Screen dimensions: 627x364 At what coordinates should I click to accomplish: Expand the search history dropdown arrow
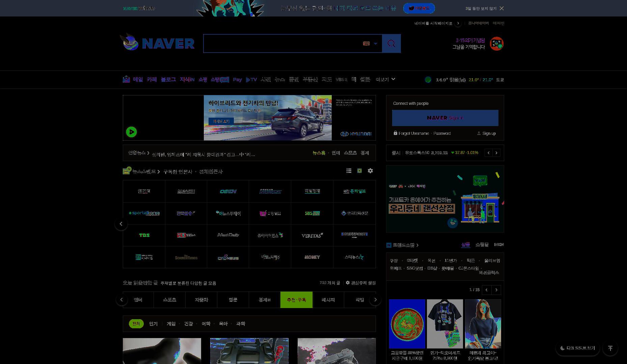point(376,43)
